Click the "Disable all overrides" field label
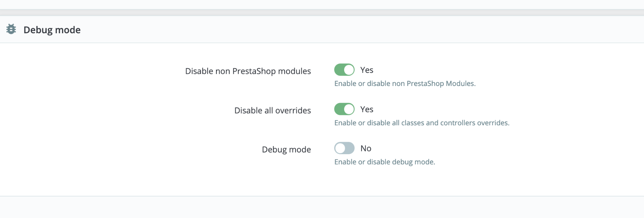Viewport: 644px width, 218px height. 272,111
